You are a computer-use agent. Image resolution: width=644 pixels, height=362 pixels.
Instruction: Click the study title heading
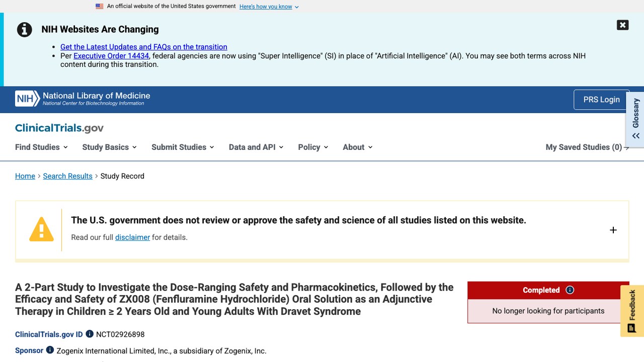[234, 299]
